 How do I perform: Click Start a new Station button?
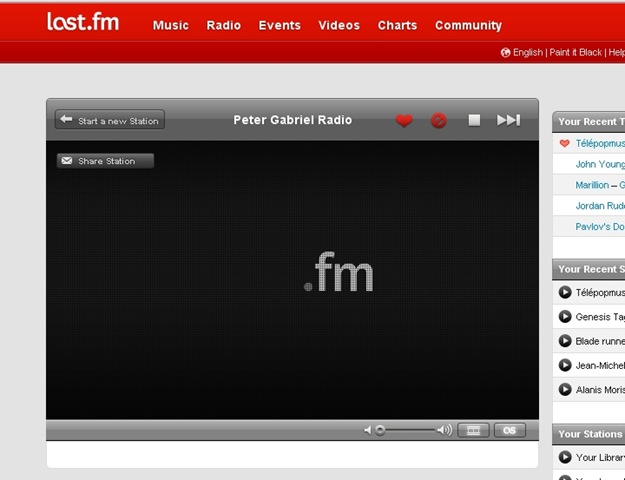coord(110,120)
